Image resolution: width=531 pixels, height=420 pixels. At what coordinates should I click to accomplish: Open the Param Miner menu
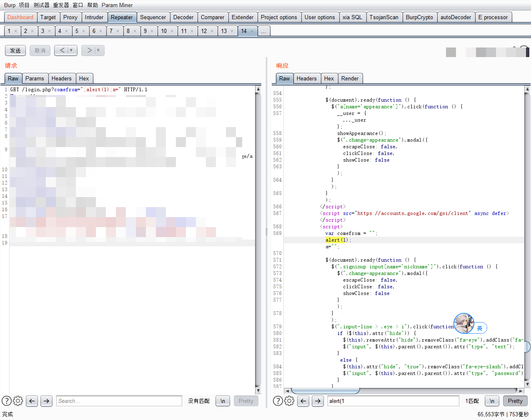[x=117, y=5]
